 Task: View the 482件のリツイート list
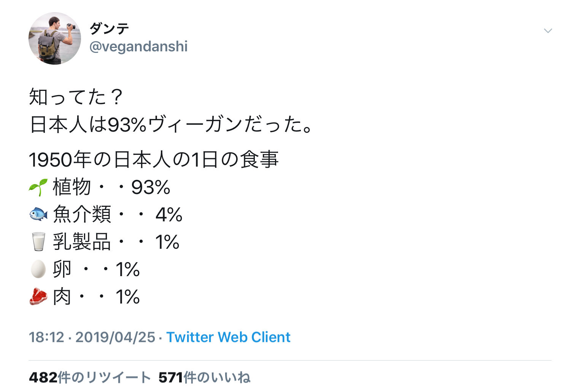click(90, 378)
